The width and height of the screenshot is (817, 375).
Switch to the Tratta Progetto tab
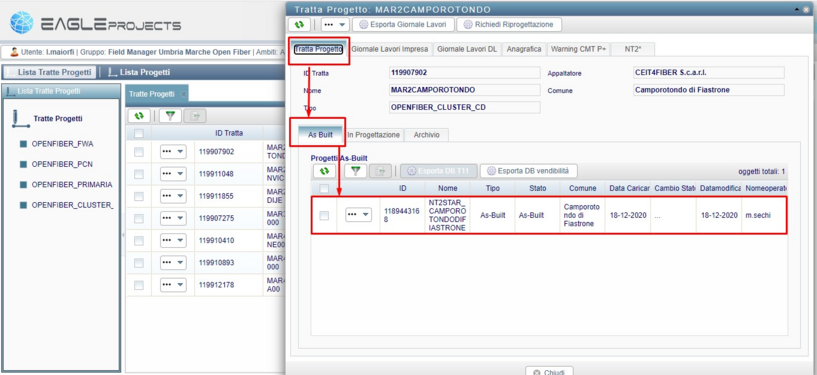tap(318, 49)
